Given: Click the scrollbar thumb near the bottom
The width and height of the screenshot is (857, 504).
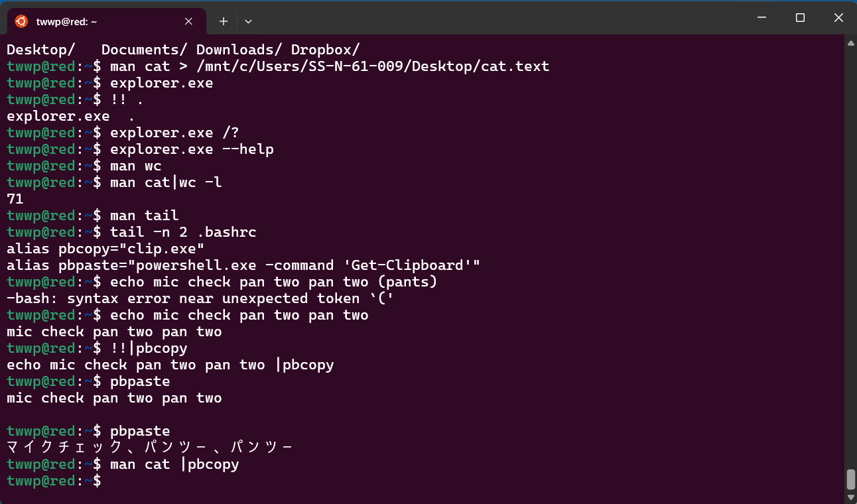Looking at the screenshot, I should click(851, 479).
